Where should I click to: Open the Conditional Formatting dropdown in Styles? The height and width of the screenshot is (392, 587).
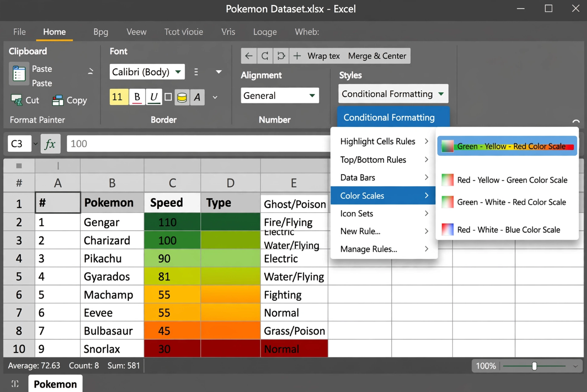tap(393, 94)
